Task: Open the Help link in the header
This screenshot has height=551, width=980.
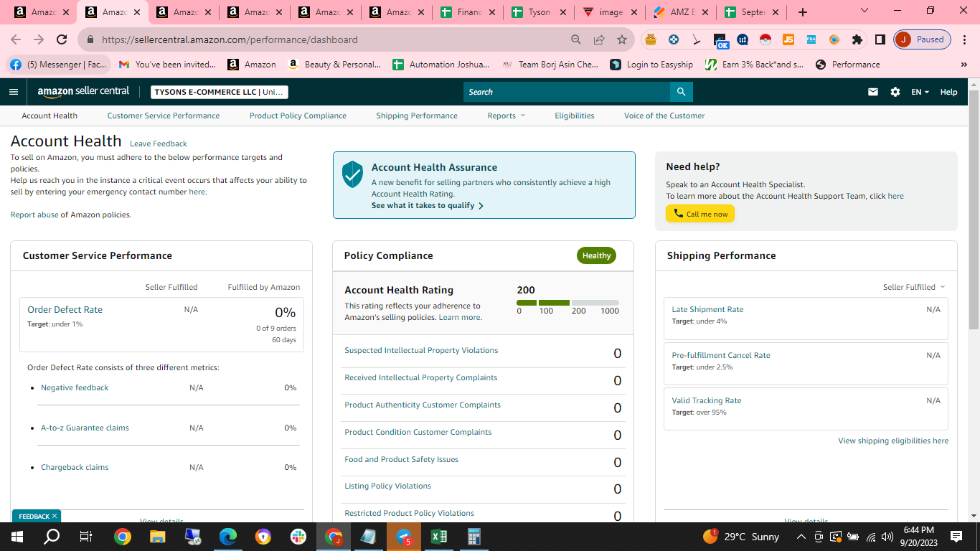Action: point(948,92)
